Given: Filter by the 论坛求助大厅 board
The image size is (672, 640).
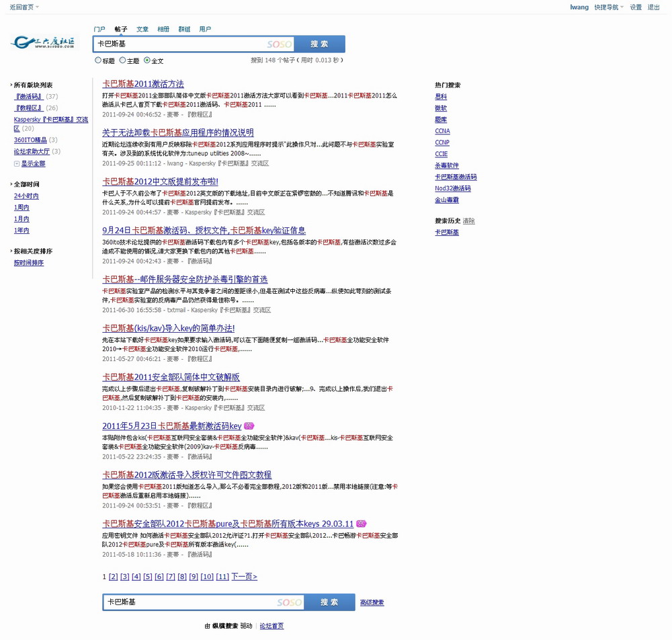Looking at the screenshot, I should [32, 152].
